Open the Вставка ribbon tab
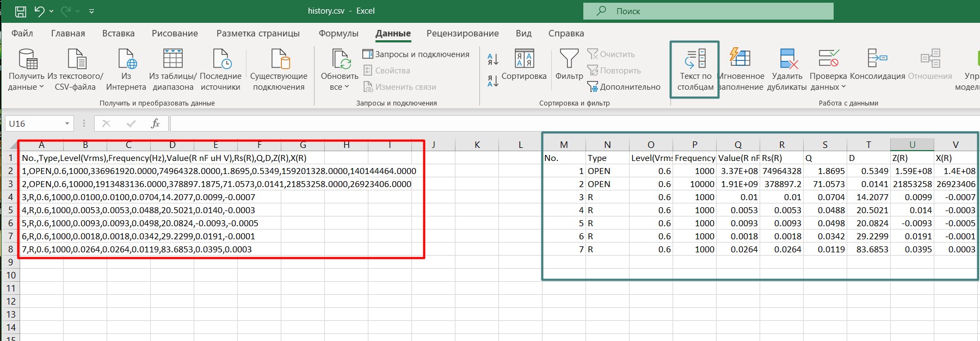This screenshot has height=341, width=980. (x=118, y=33)
